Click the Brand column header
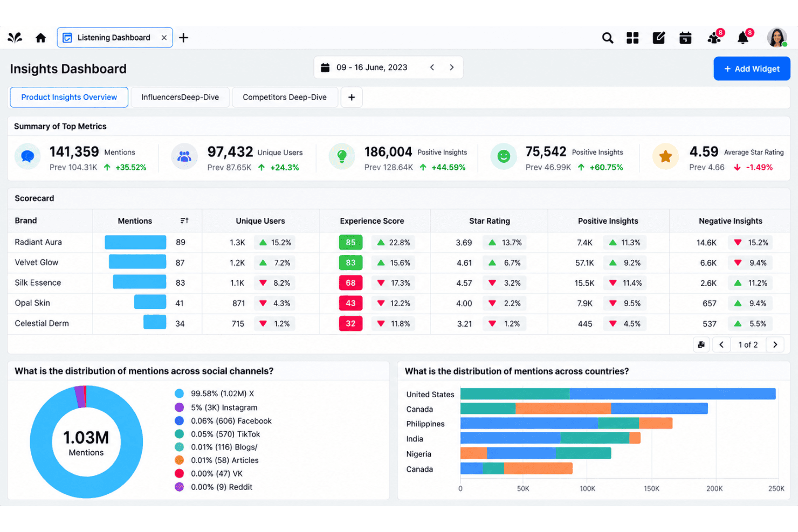The image size is (798, 532). click(x=26, y=220)
